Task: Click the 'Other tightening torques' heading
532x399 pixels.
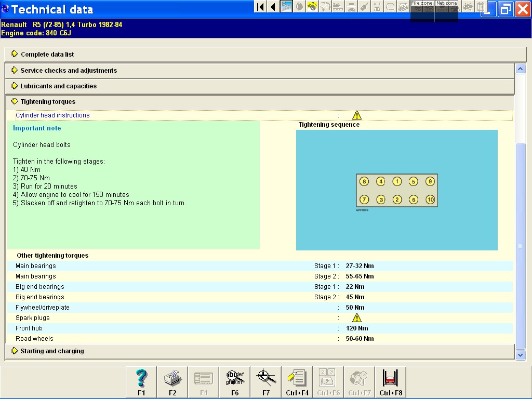Action: [52, 256]
